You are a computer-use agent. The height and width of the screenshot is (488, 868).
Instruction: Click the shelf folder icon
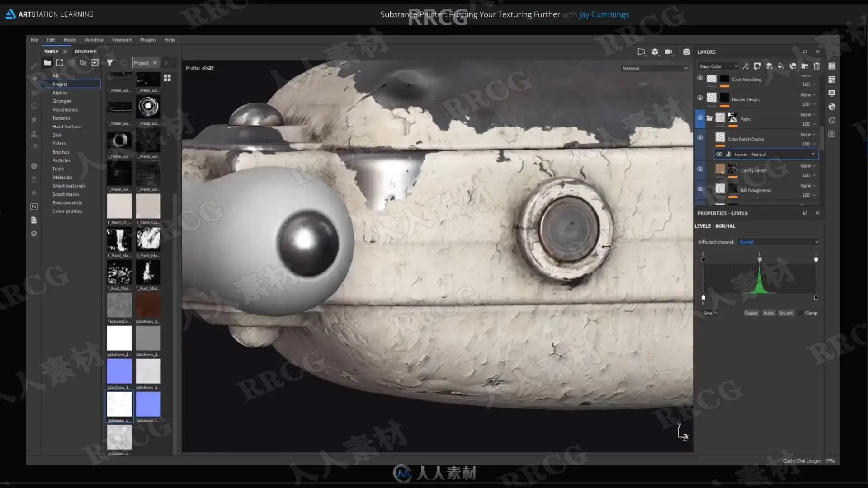point(47,63)
